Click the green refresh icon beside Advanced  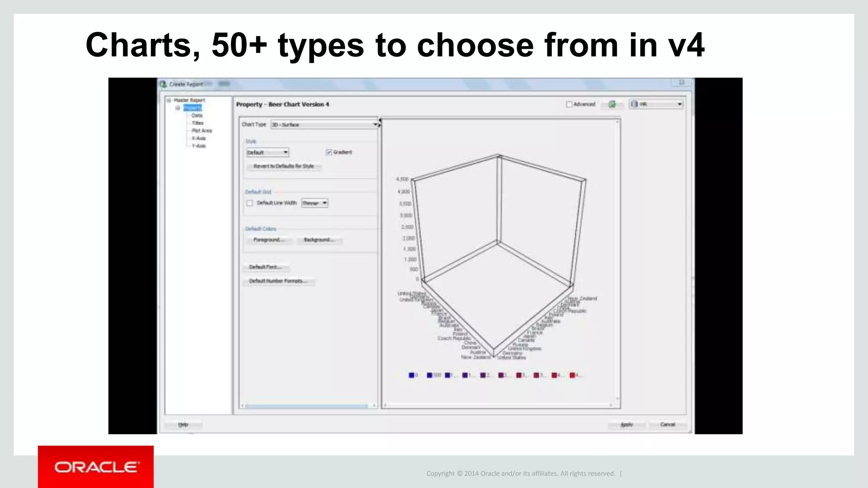tap(612, 104)
